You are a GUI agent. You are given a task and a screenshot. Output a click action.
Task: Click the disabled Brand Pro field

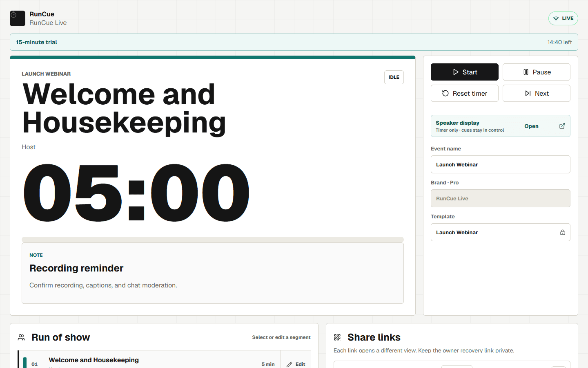501,198
